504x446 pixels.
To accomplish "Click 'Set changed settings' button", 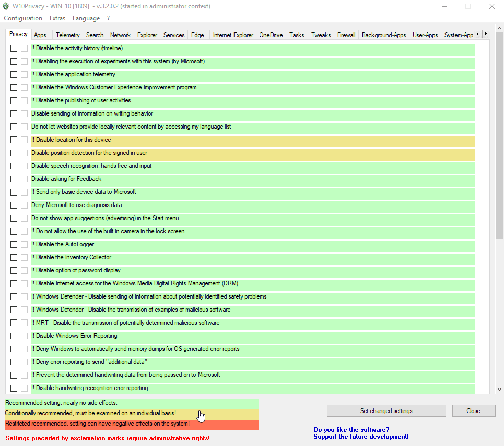I will [386, 411].
